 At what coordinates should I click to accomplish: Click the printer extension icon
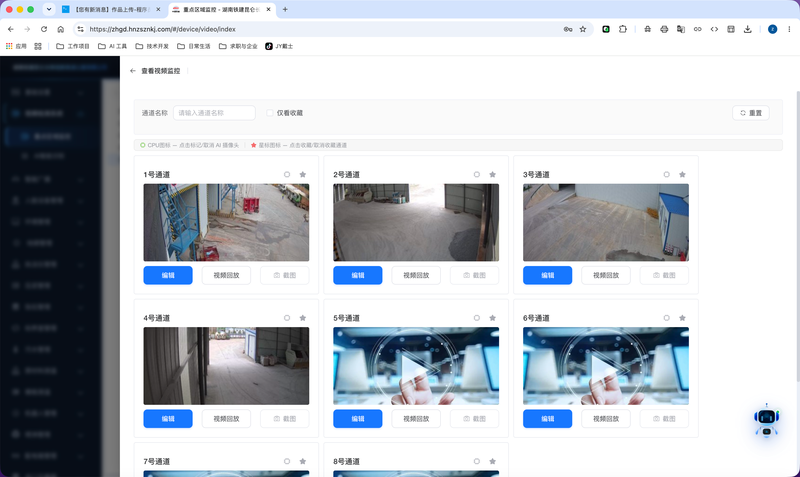[664, 29]
